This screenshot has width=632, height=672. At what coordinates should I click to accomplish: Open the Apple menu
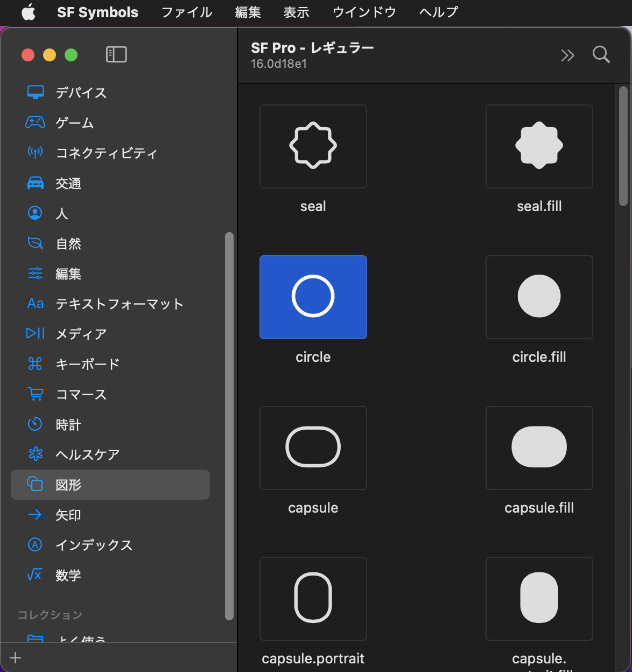click(x=28, y=12)
